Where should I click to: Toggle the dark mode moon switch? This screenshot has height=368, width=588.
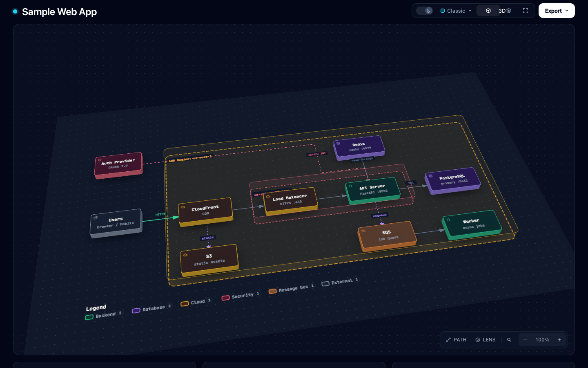425,11
